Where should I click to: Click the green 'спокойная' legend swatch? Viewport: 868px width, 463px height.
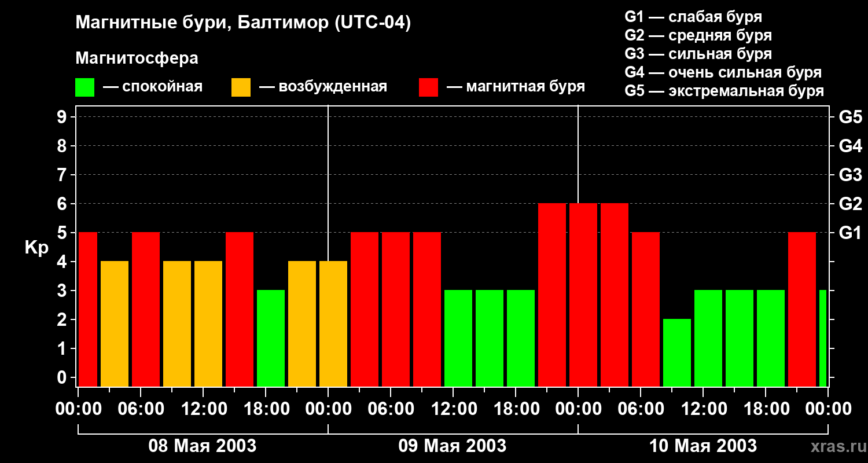(84, 87)
